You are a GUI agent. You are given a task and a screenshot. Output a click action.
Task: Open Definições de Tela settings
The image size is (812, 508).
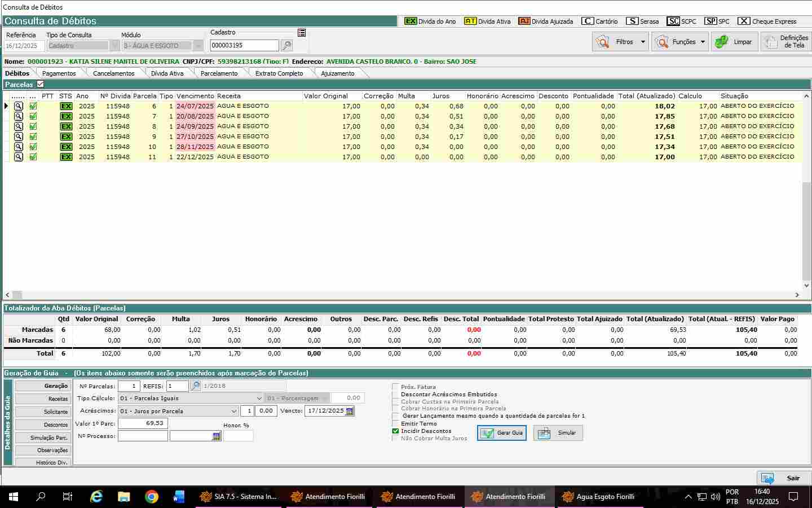(x=785, y=42)
